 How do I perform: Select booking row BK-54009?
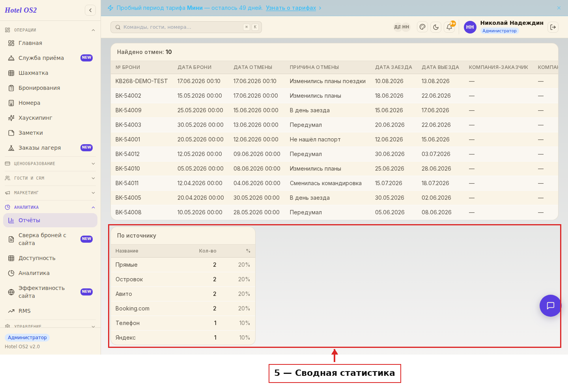click(x=334, y=110)
